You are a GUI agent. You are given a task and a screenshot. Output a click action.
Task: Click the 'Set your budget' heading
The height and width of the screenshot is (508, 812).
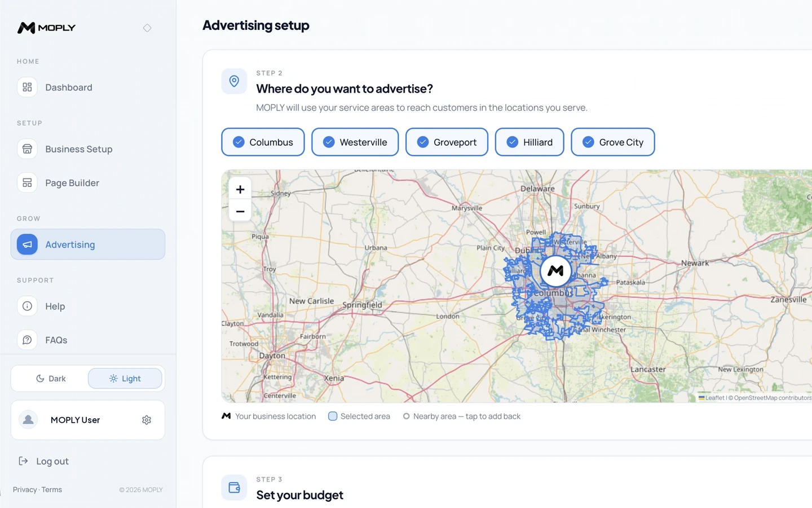click(299, 495)
